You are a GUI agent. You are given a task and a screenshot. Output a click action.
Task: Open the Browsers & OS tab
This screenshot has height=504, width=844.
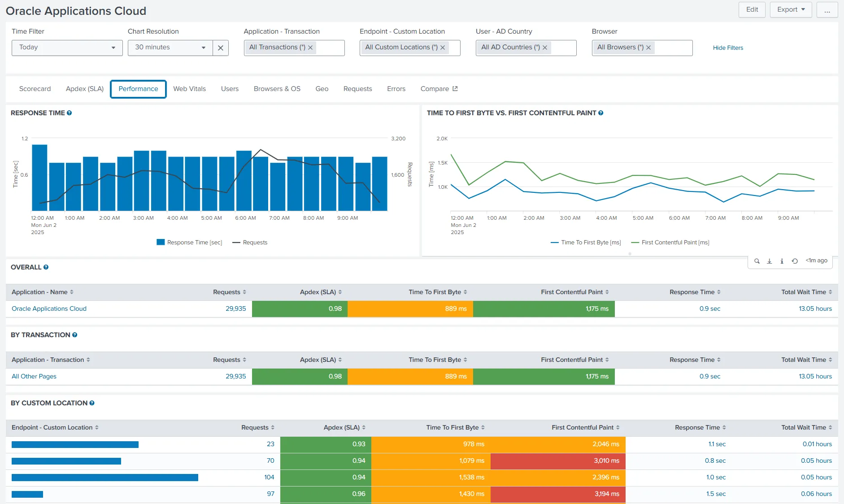click(277, 89)
